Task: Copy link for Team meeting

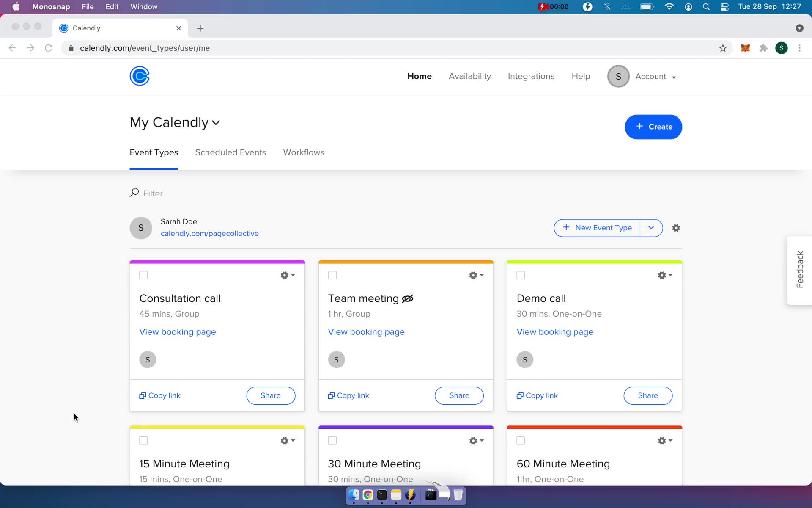Action: (348, 395)
